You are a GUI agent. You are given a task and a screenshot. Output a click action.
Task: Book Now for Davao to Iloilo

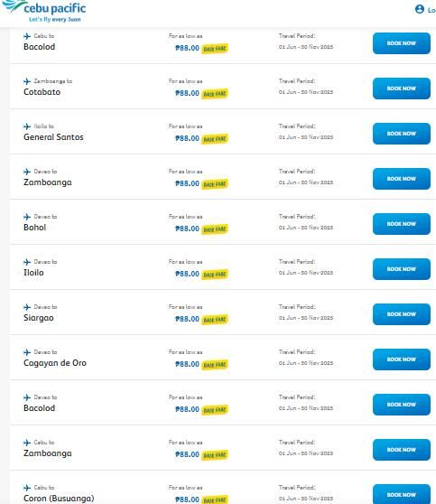click(402, 269)
